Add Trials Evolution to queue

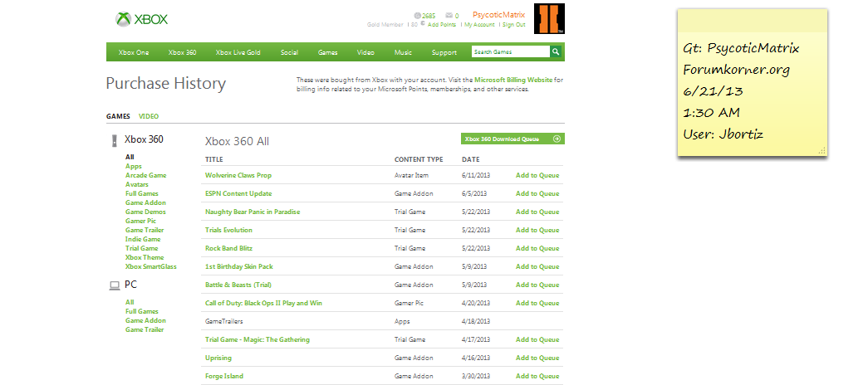pos(537,230)
